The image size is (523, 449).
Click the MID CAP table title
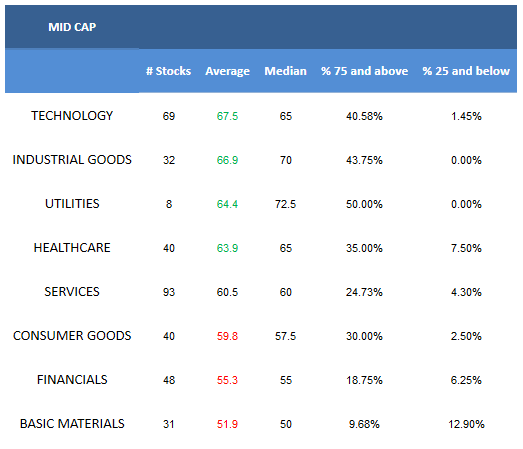(72, 27)
